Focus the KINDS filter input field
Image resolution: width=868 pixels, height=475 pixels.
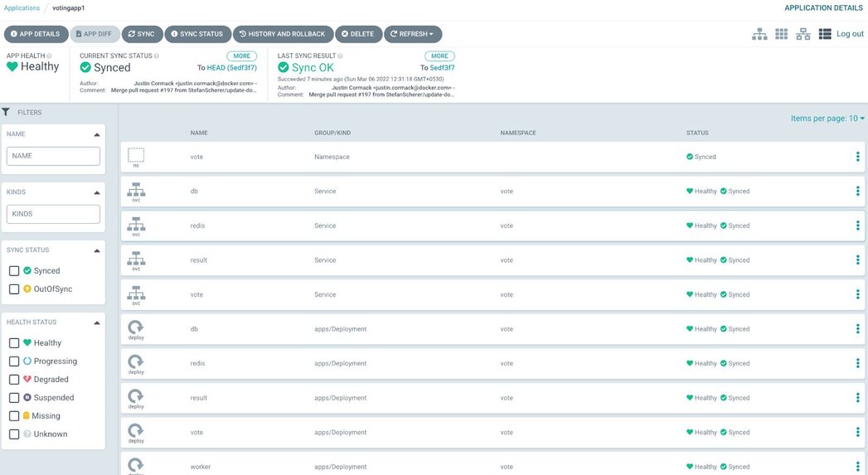pyautogui.click(x=53, y=214)
